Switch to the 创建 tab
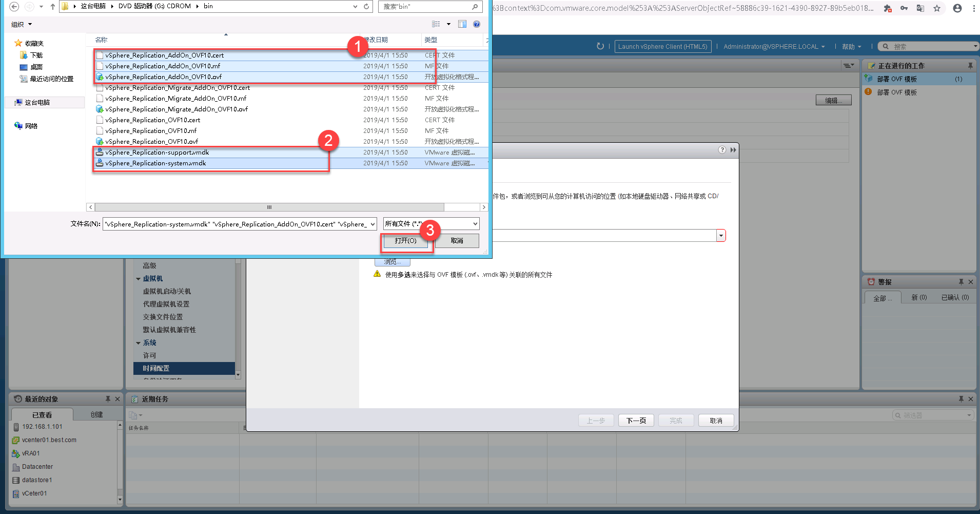The height and width of the screenshot is (514, 980). pyautogui.click(x=96, y=414)
